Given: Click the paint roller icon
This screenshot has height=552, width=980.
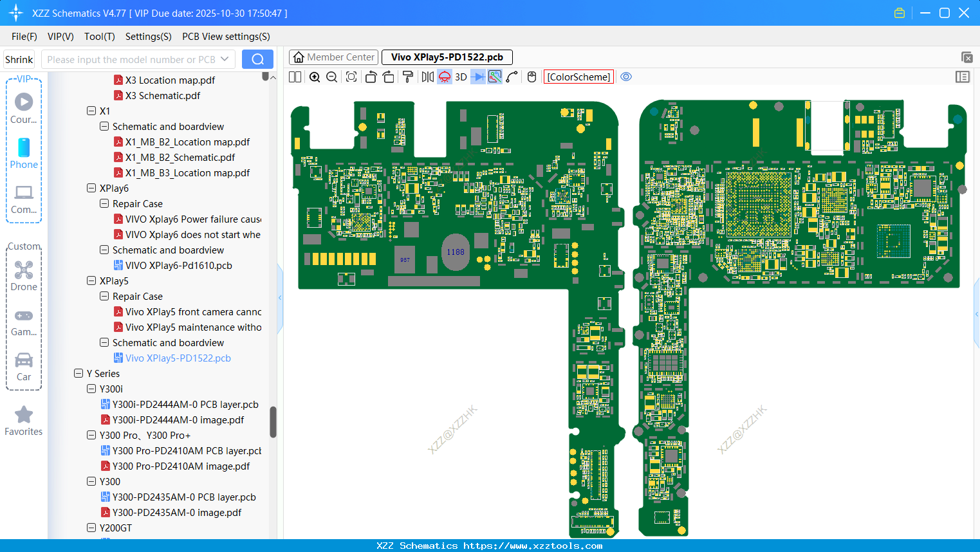Looking at the screenshot, I should pyautogui.click(x=408, y=77).
